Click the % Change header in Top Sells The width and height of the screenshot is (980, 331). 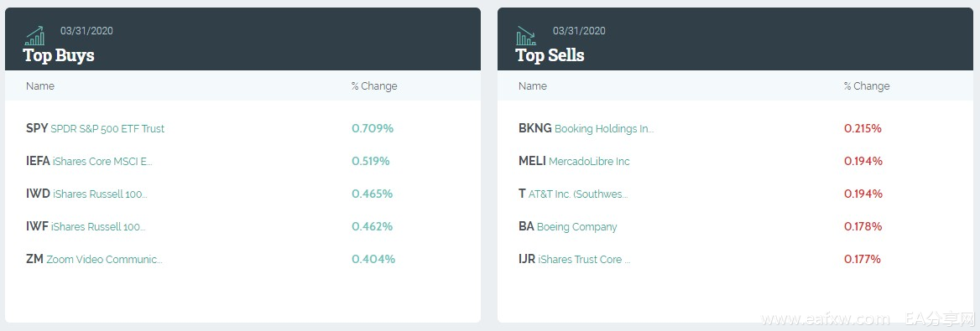tap(866, 85)
